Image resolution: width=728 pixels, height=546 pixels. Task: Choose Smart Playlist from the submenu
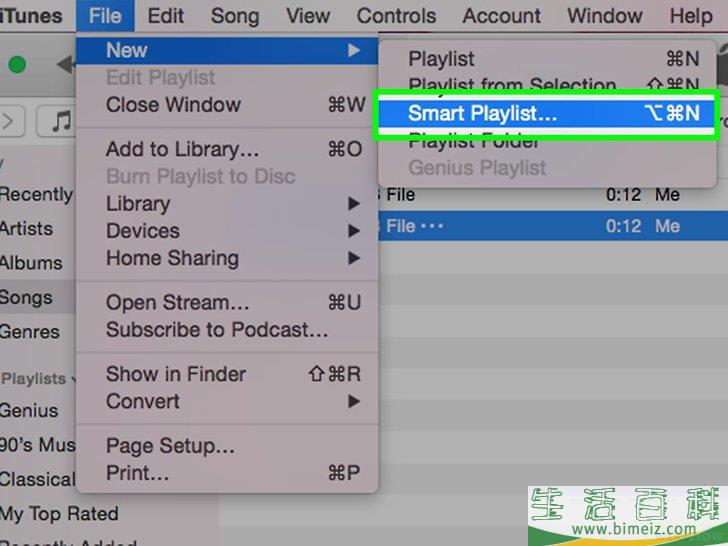(x=546, y=113)
